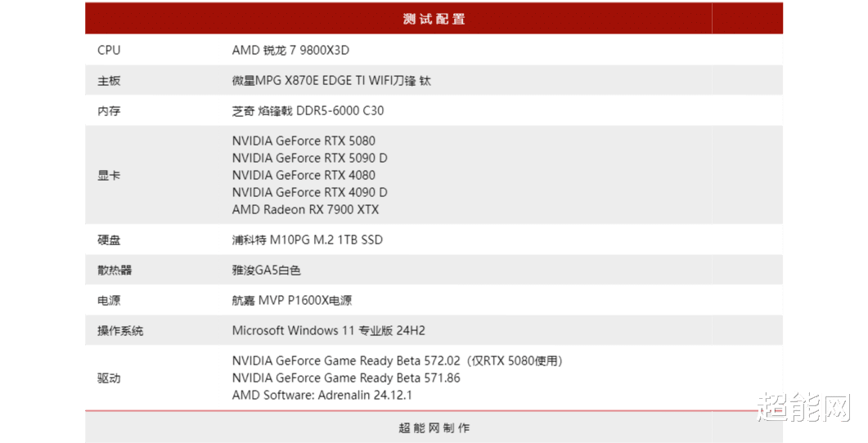Click 浦科特 M10PG M.2 1TB SSD entry
Image resolution: width=868 pixels, height=443 pixels.
(308, 240)
